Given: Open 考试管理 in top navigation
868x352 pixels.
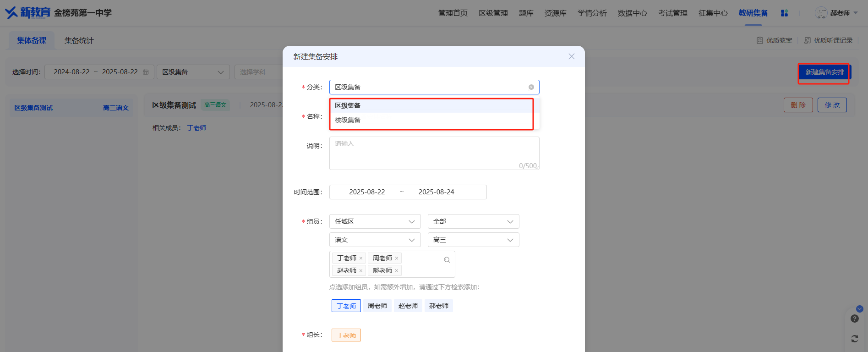Looking at the screenshot, I should tap(672, 13).
